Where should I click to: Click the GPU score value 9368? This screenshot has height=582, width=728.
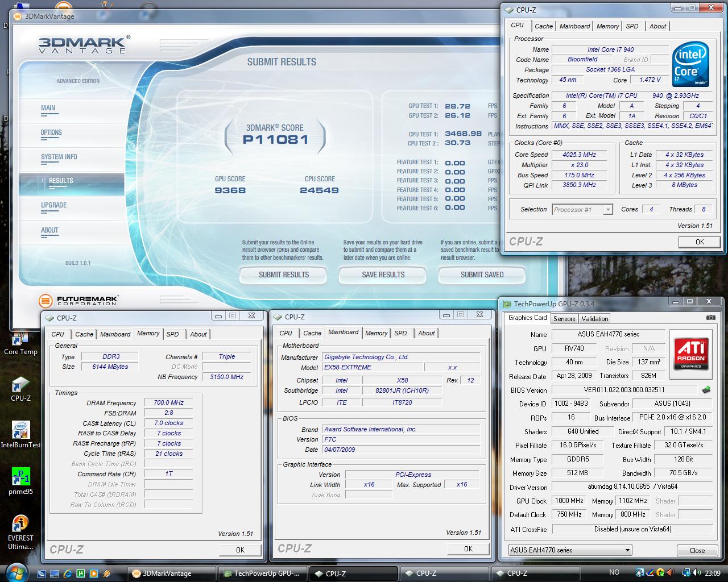coord(230,190)
